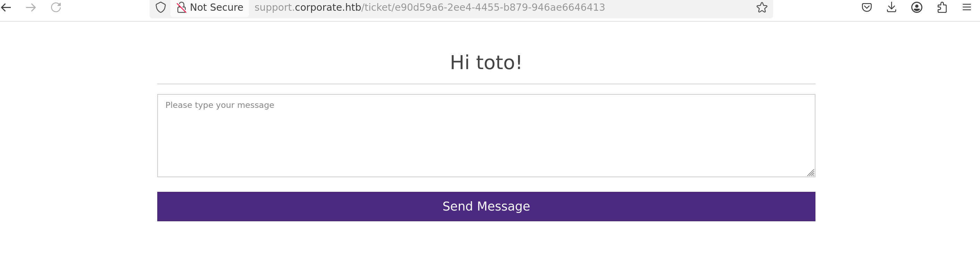This screenshot has width=980, height=274.
Task: Select the address bar URL text
Action: 430,7
